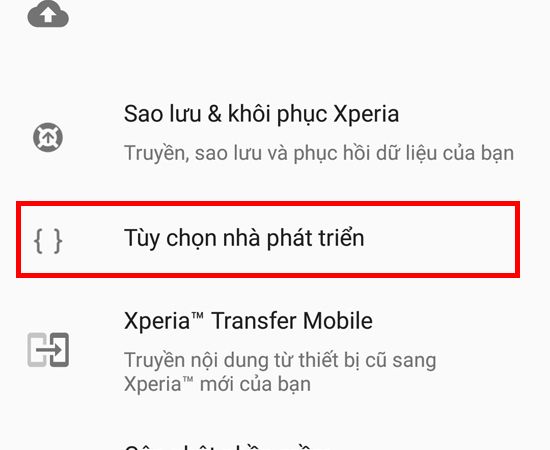Tap the word Xperia in the backup title

[x=366, y=114]
